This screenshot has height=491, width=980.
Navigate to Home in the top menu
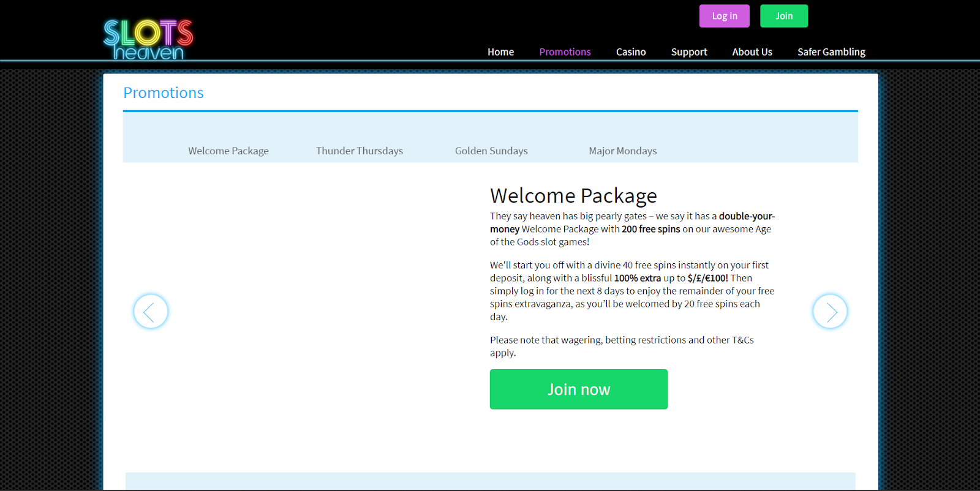(x=500, y=52)
